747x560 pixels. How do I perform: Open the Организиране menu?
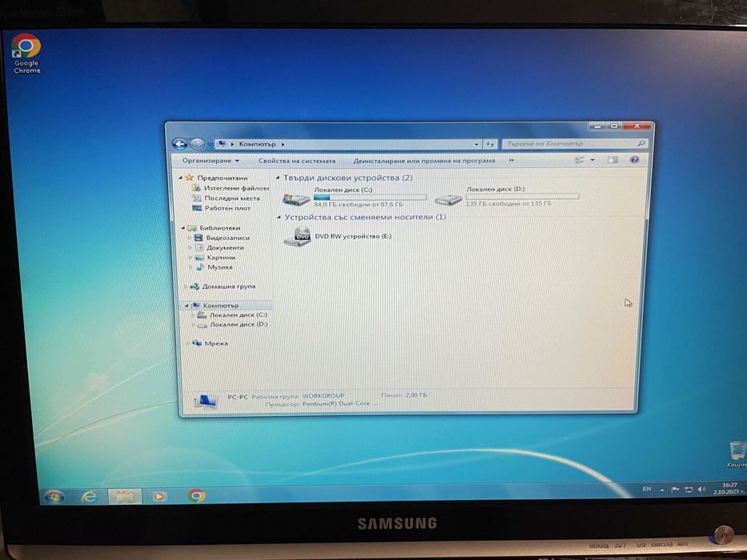click(x=211, y=161)
